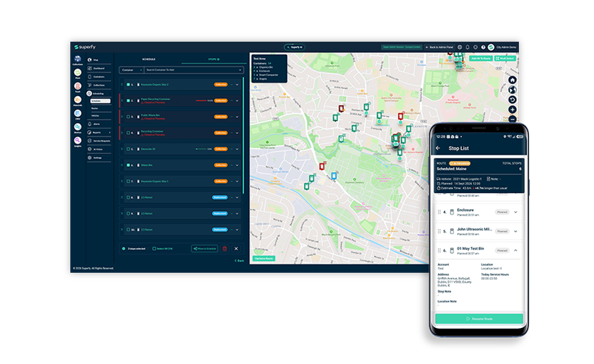Click the blue container marker on the map

coord(334,176)
